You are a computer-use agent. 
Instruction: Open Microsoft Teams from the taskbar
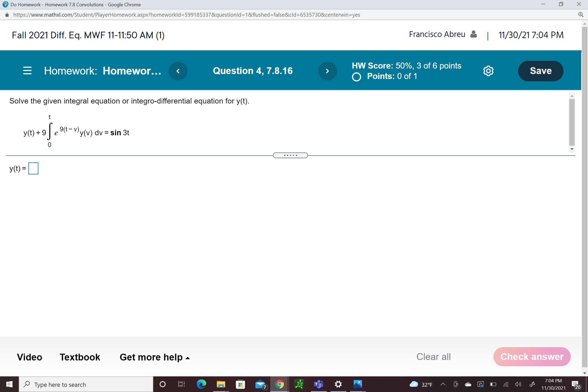click(318, 384)
